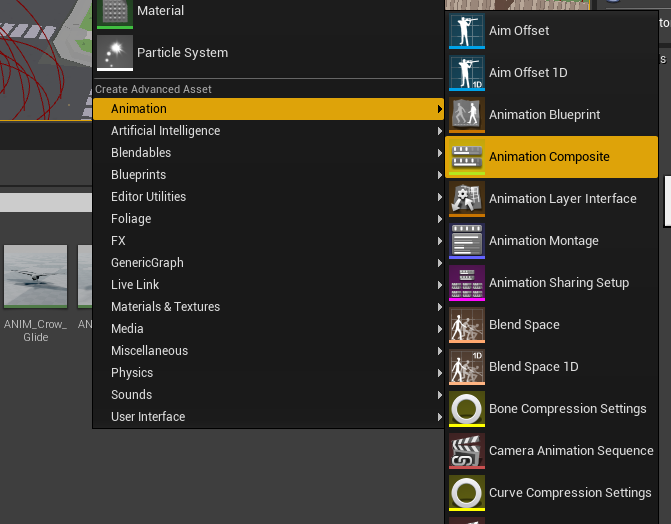Select Animation Sharing Setup
This screenshot has width=671, height=524.
pyautogui.click(x=551, y=283)
